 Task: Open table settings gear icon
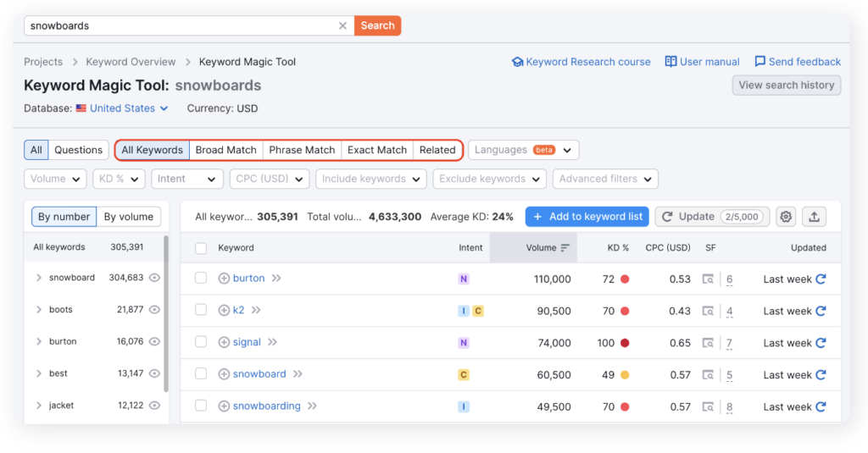(786, 217)
